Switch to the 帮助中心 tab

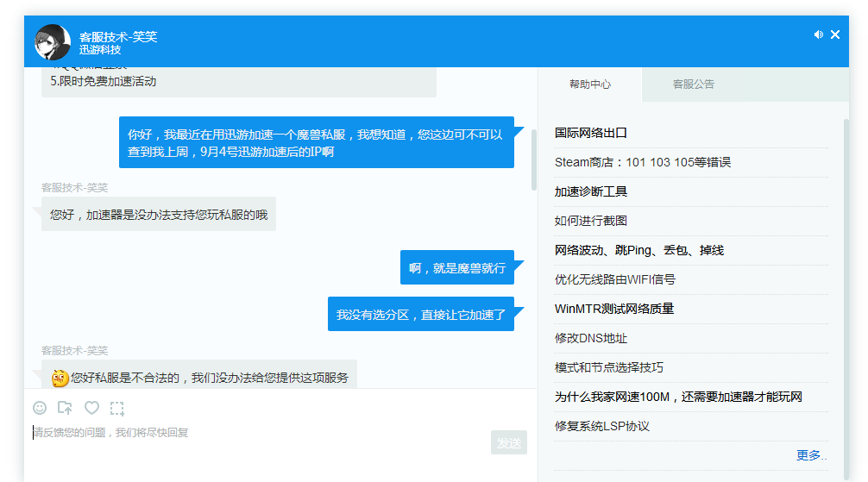click(590, 85)
